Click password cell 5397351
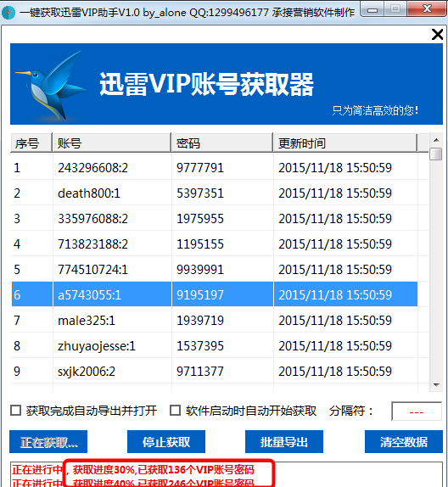This screenshot has width=448, height=487. click(x=200, y=193)
